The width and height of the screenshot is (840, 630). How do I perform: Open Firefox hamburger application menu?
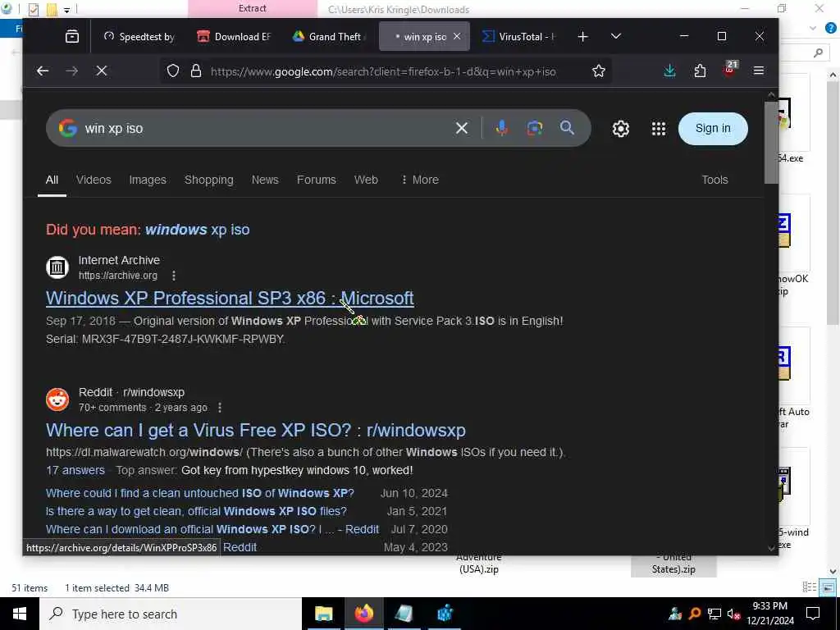[759, 71]
